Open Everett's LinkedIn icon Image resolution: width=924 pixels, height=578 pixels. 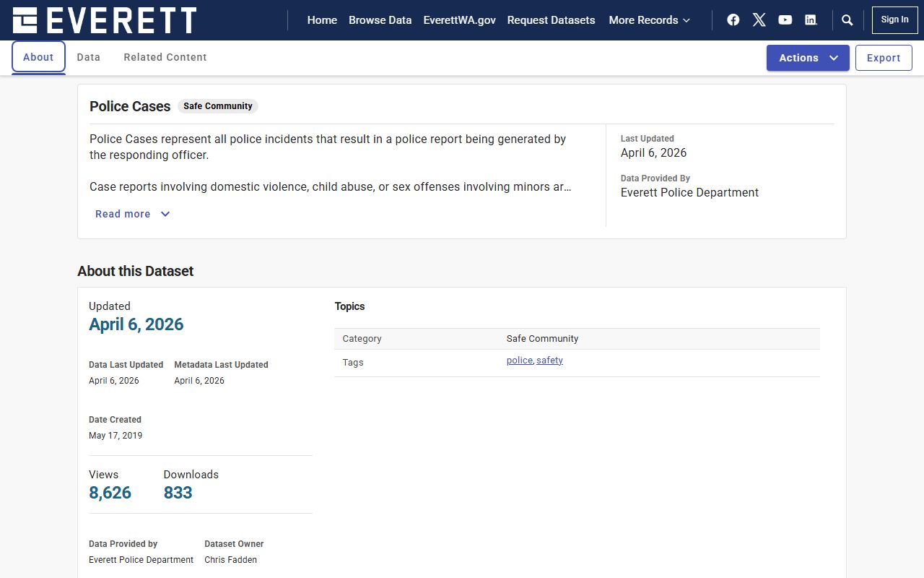tap(811, 20)
